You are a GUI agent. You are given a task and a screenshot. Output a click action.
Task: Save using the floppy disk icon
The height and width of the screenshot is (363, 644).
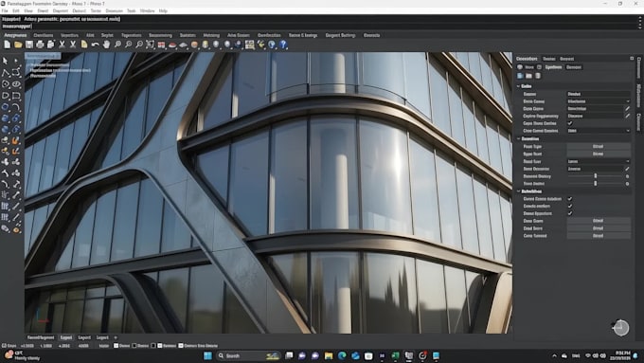(x=29, y=45)
